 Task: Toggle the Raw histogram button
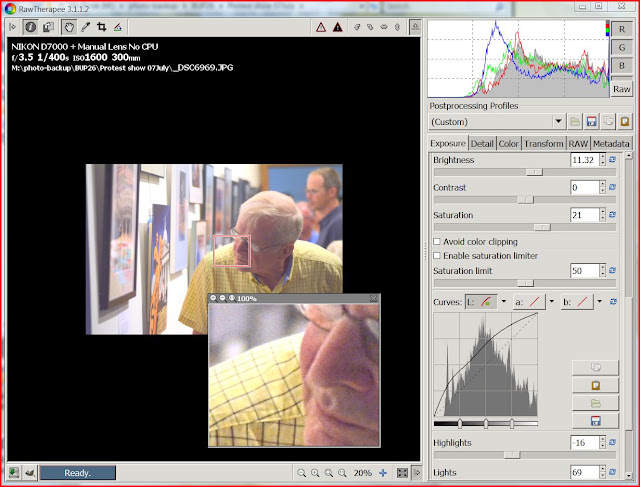coord(622,89)
